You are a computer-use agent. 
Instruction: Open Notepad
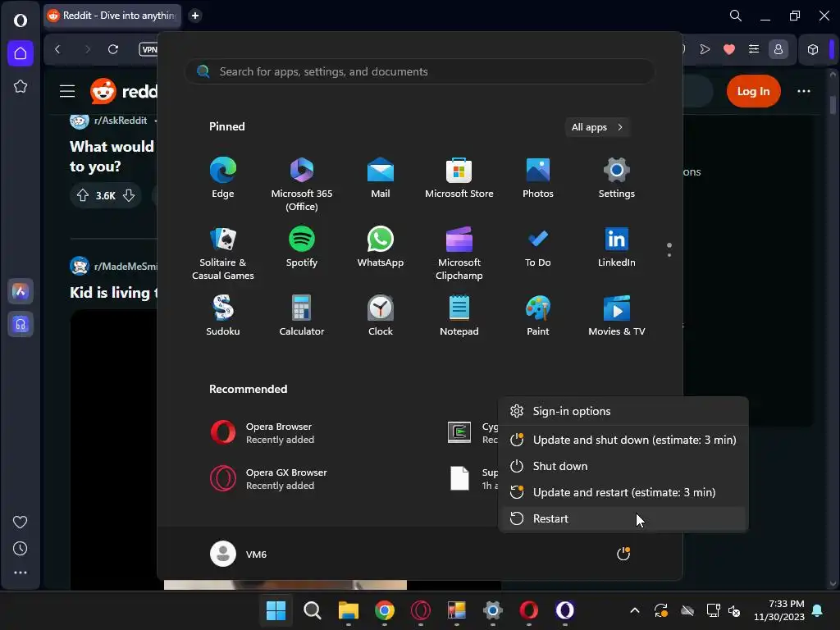click(x=459, y=316)
